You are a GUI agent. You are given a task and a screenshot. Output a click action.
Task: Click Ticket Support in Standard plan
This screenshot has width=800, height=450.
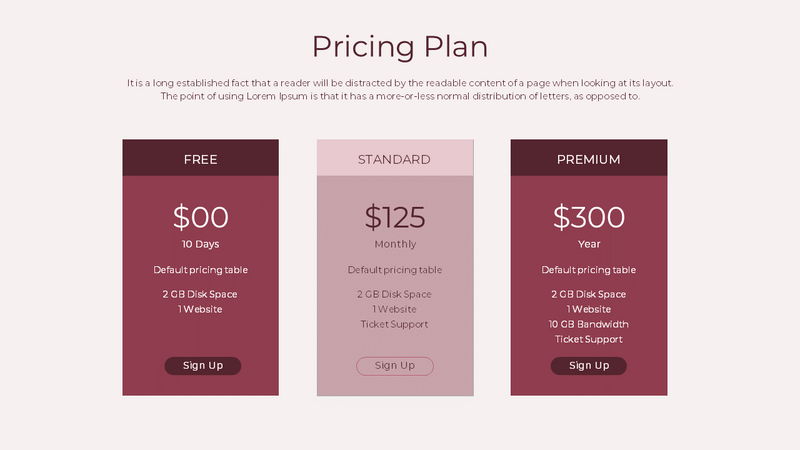tap(394, 324)
